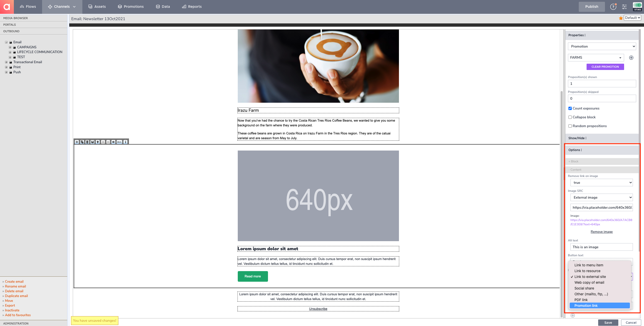The width and height of the screenshot is (644, 326).
Task: Open the Remove link on image dropdown
Action: [601, 183]
